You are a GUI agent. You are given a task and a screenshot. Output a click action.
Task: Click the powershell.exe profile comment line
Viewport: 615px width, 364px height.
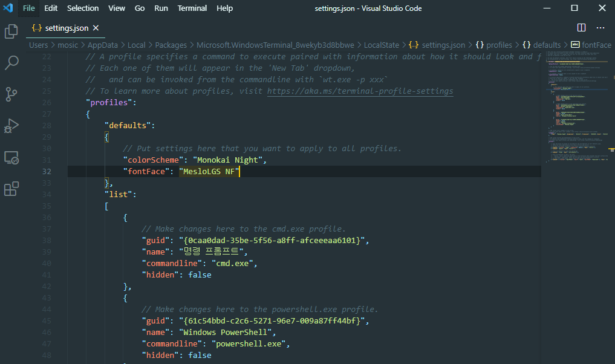(x=259, y=310)
